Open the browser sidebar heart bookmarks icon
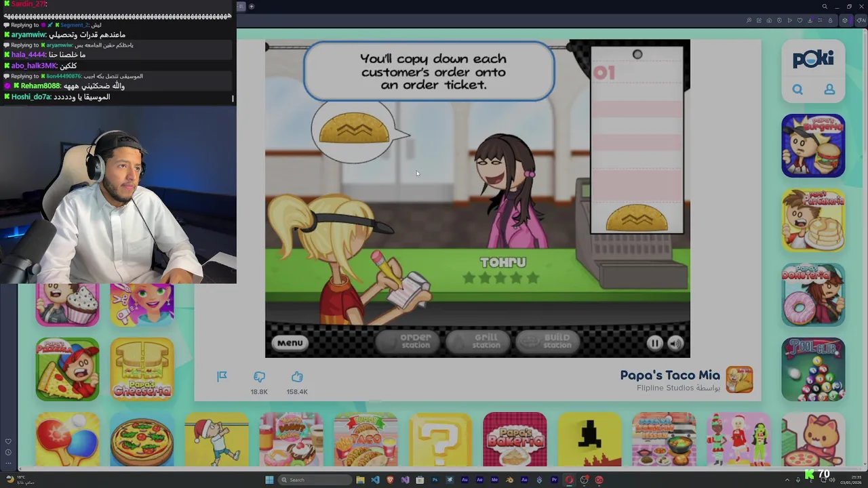The image size is (868, 488). pyautogui.click(x=8, y=442)
